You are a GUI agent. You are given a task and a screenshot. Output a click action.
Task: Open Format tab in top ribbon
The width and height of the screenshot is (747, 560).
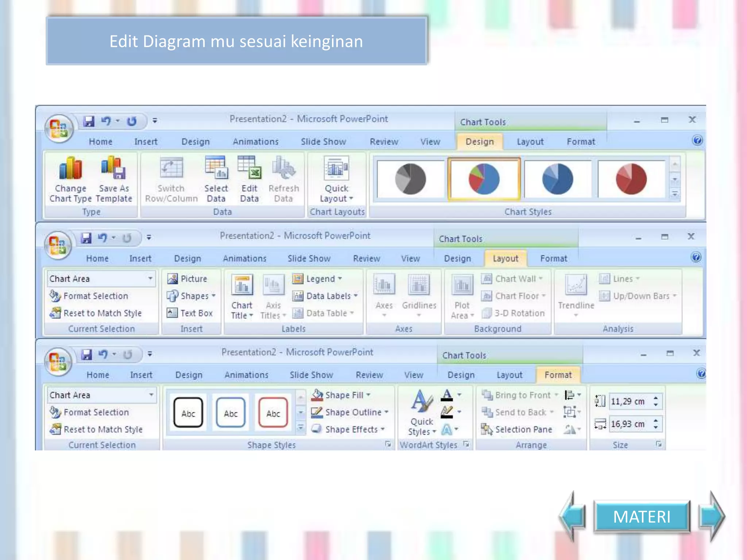pos(581,142)
